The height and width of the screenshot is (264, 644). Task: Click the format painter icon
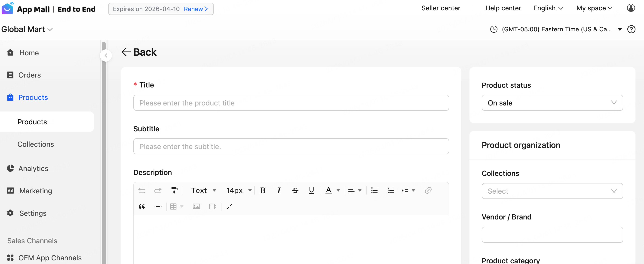[174, 190]
